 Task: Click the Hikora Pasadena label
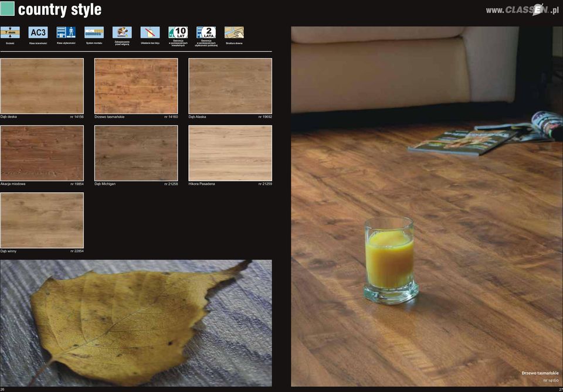tap(202, 184)
